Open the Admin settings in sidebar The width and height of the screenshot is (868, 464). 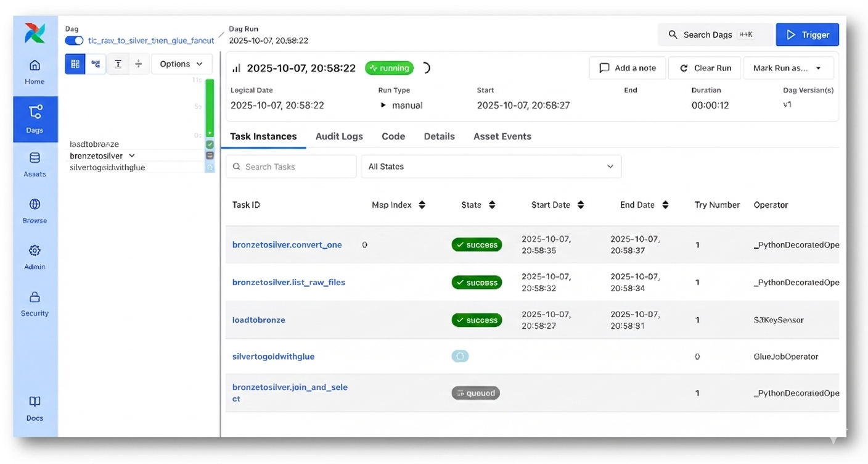tap(35, 257)
